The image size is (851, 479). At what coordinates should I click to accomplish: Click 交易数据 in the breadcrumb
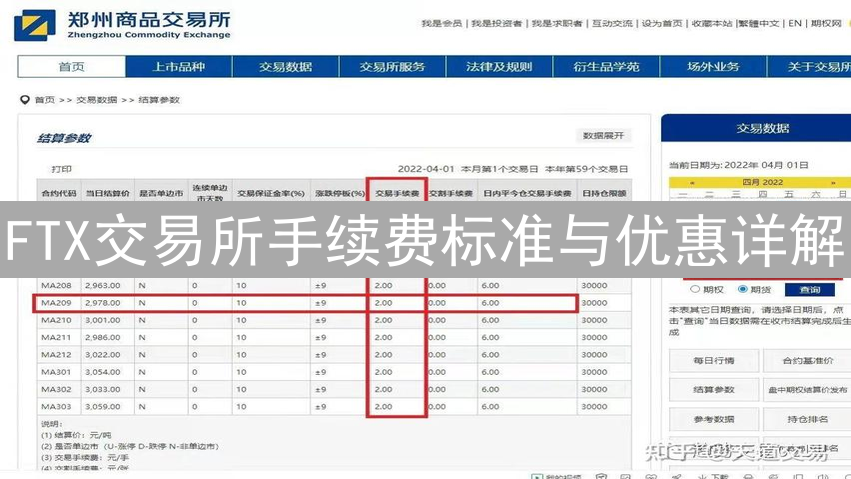click(x=97, y=100)
